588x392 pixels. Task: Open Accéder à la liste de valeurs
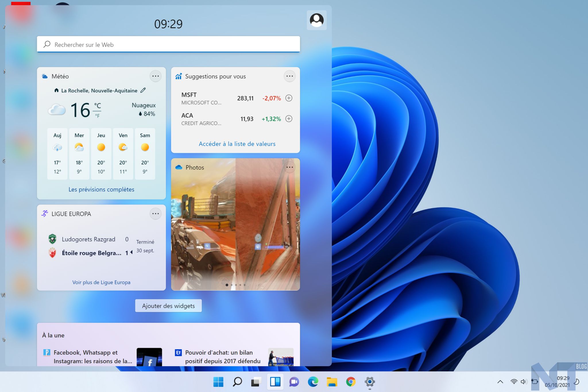coord(237,144)
